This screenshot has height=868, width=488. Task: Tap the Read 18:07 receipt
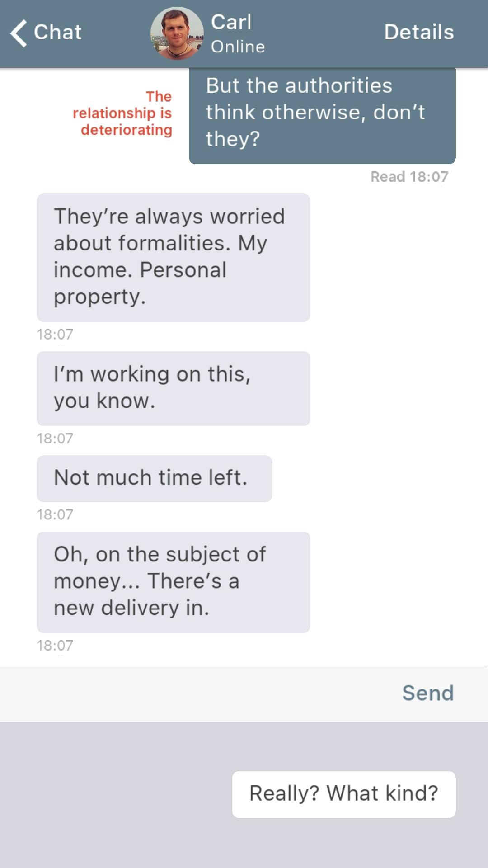(x=409, y=177)
